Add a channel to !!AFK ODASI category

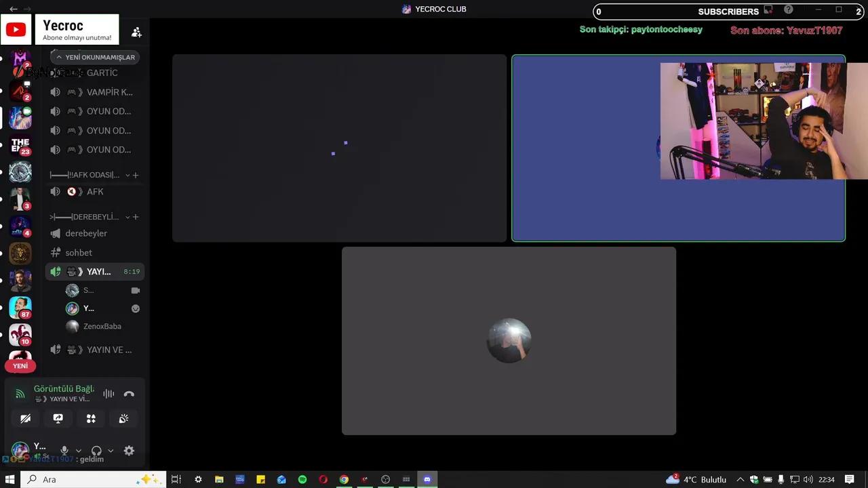click(136, 175)
